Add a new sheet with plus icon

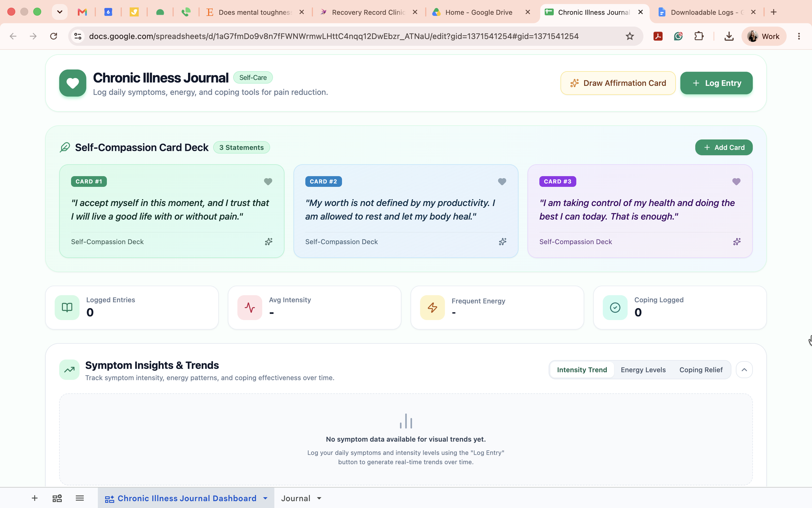34,498
